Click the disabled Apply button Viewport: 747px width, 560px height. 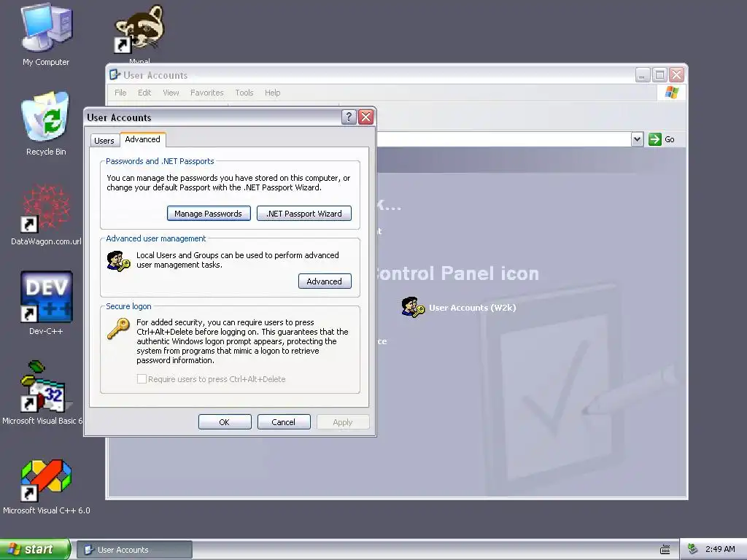343,422
